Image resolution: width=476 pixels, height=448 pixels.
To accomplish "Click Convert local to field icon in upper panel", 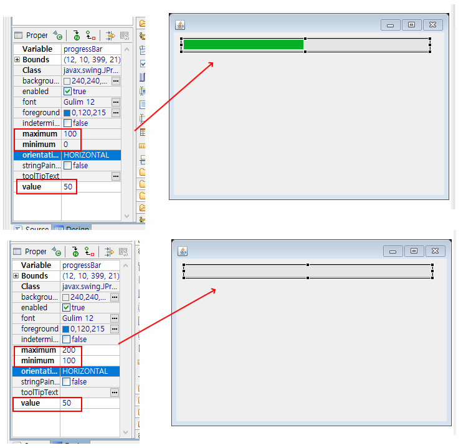I will 90,36.
